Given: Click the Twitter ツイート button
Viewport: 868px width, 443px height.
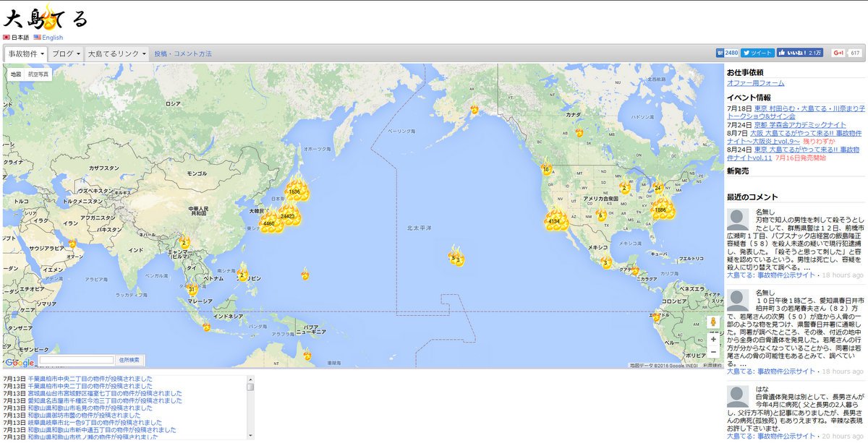Looking at the screenshot, I should (x=758, y=53).
